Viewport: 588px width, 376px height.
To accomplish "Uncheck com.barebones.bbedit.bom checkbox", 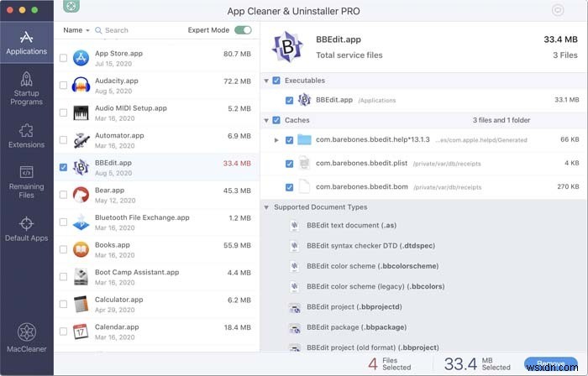I will [289, 187].
